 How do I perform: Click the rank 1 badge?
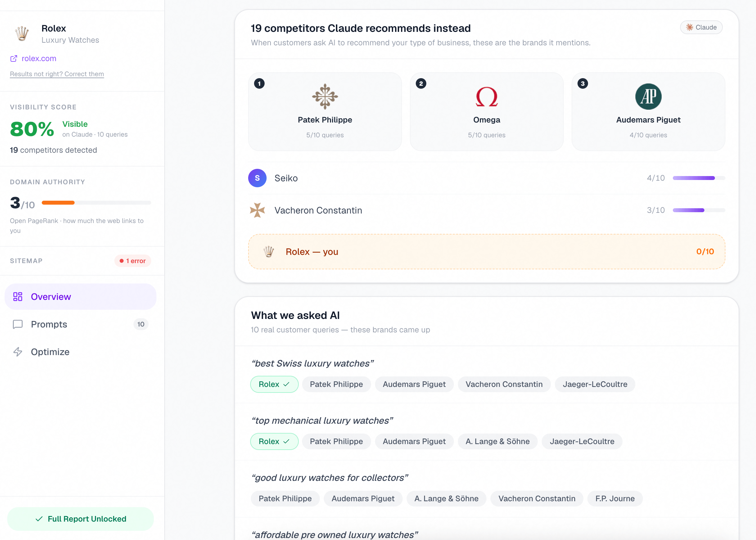(259, 83)
